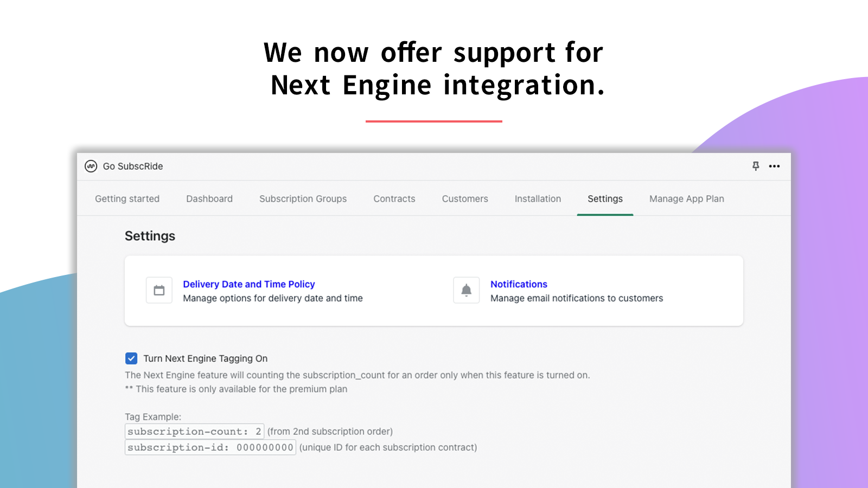
Task: Click the Turn Next Engine Tagging On label
Action: pos(206,358)
